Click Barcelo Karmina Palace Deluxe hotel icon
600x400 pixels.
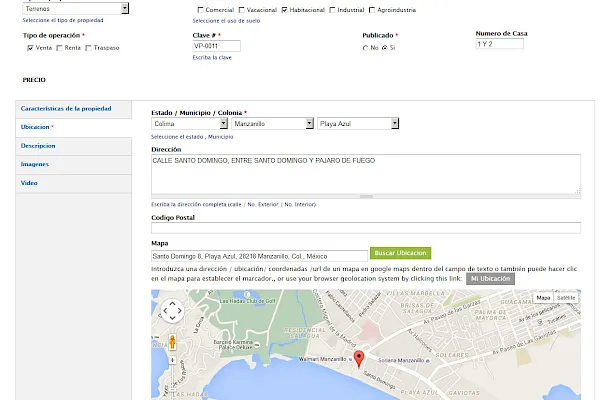[257, 344]
